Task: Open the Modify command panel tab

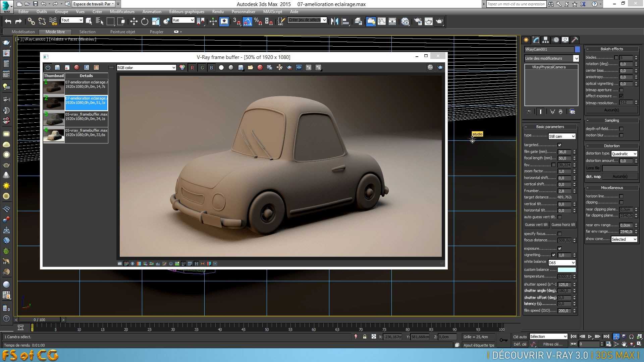Action: pyautogui.click(x=536, y=40)
